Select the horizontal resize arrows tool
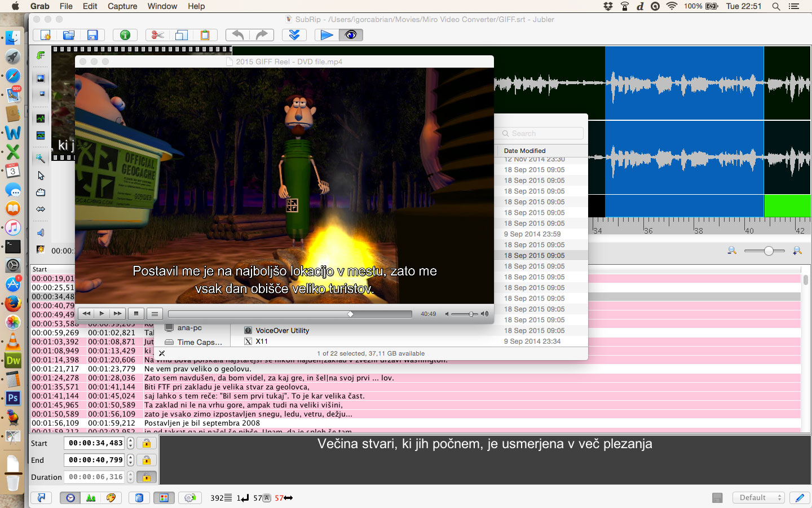 (41, 209)
